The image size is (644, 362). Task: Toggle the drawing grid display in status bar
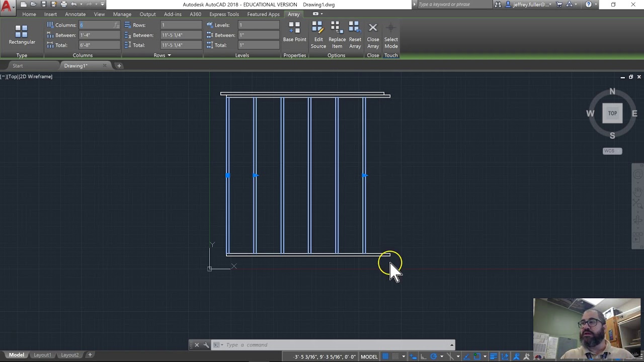(x=386, y=356)
